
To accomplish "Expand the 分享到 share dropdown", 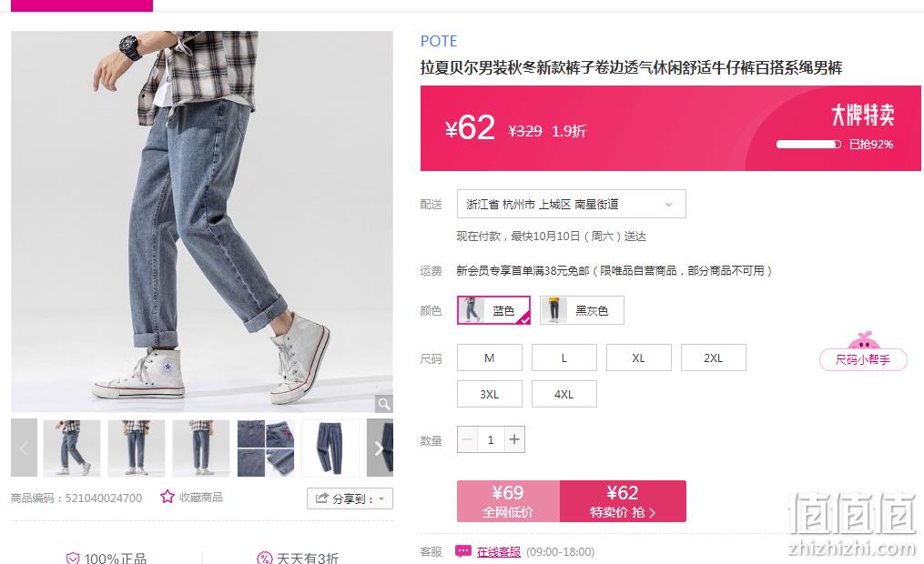I will 350,499.
